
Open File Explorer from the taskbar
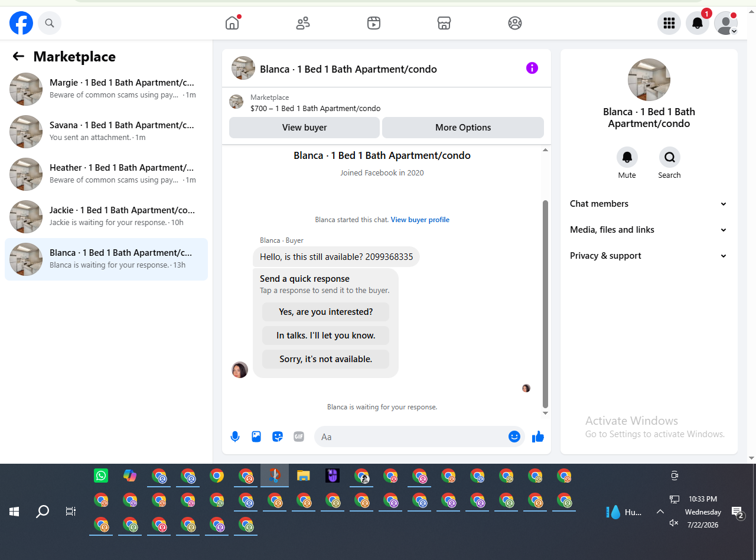[304, 476]
